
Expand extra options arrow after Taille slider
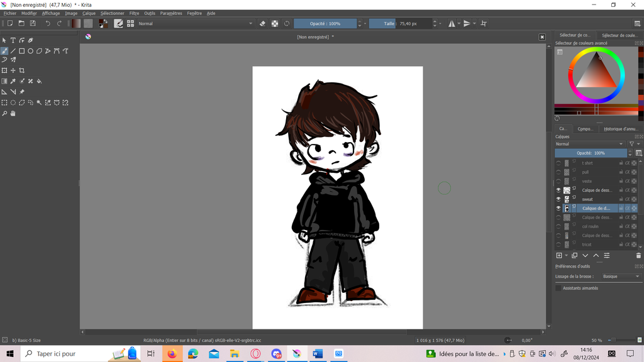[440, 23]
